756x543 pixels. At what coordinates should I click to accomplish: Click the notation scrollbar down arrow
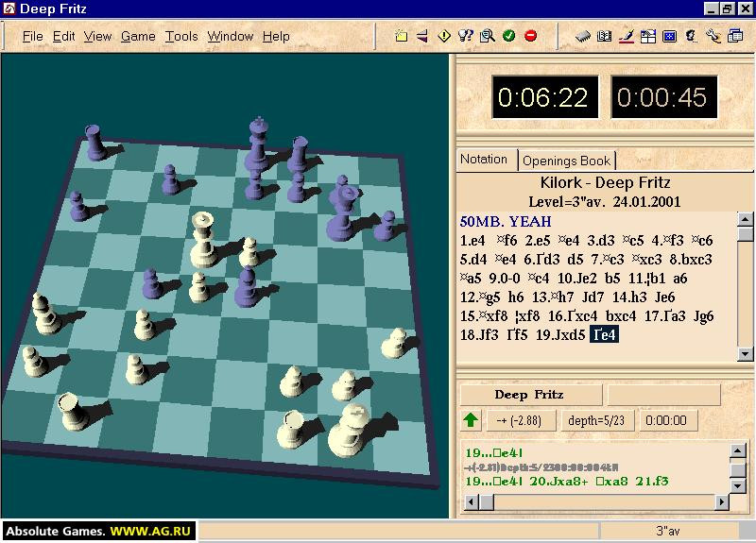[745, 354]
